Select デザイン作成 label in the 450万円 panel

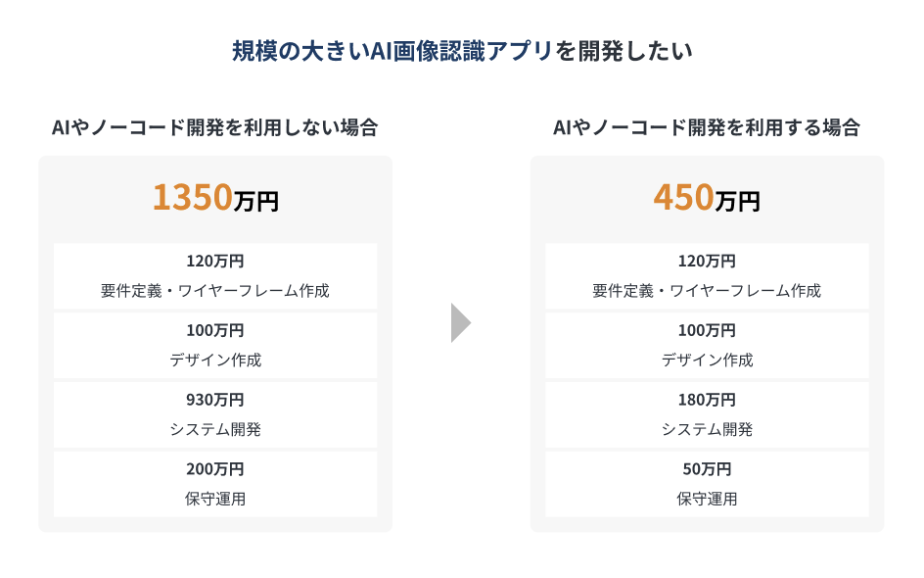tap(707, 360)
